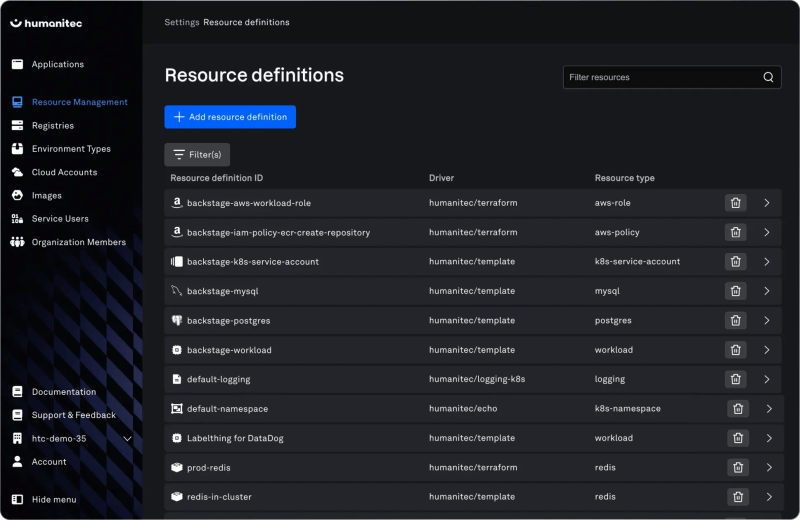Collapse the sidebar with Hide menu
The width and height of the screenshot is (800, 520).
click(53, 499)
